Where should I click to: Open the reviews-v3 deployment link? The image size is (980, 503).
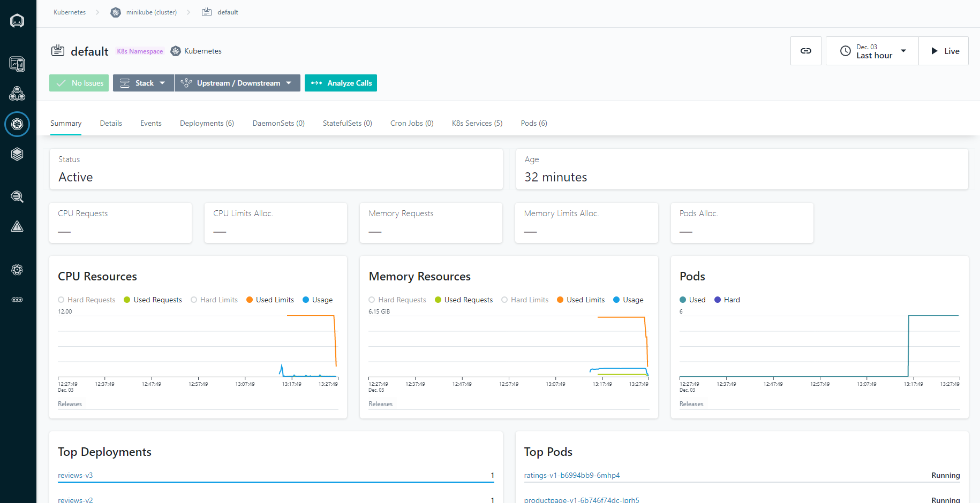pos(76,475)
